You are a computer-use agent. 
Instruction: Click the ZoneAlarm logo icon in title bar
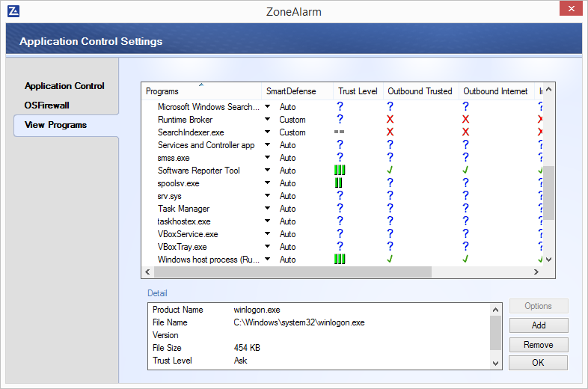[x=13, y=11]
